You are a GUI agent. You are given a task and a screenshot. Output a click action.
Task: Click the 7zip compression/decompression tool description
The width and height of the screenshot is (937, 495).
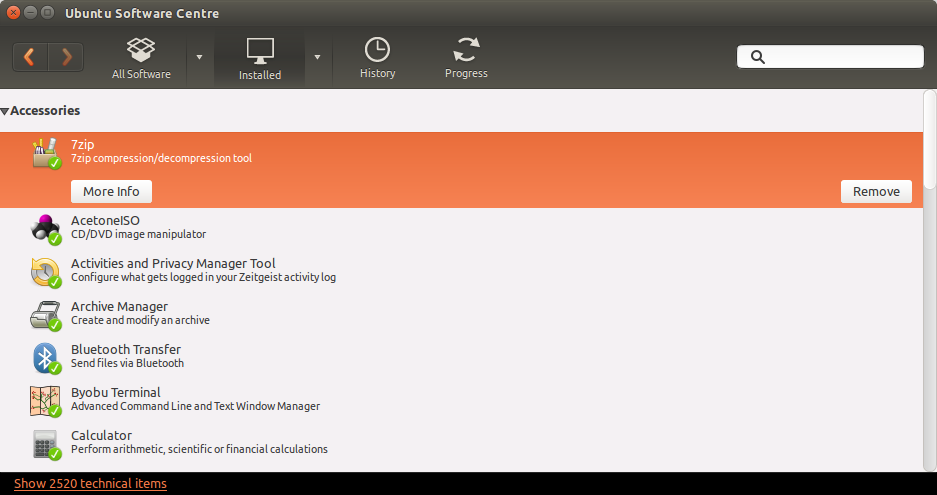click(x=161, y=158)
